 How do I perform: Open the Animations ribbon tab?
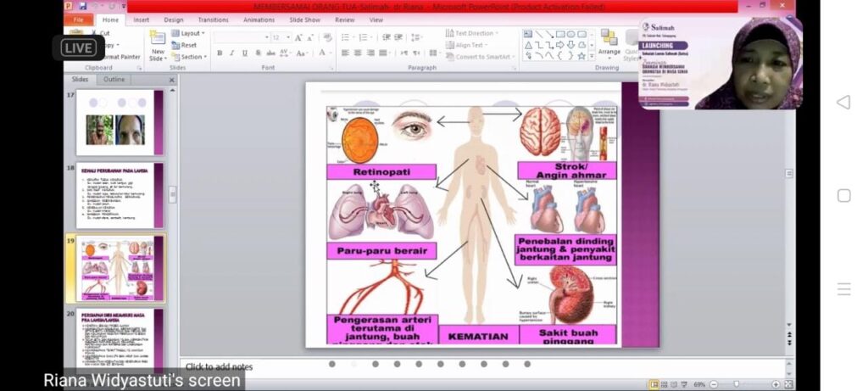tap(259, 20)
